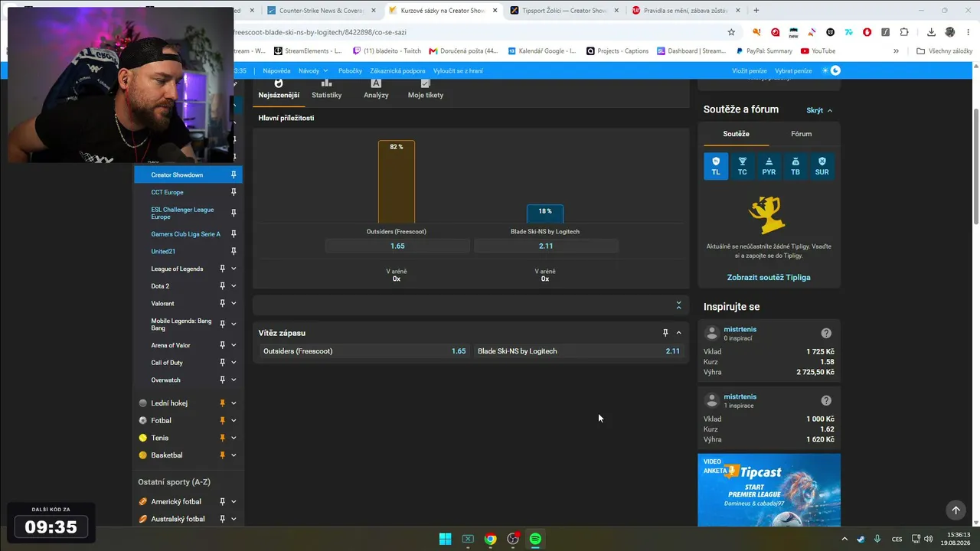
Task: Collapse the Vítěz zápasu market
Action: point(678,333)
